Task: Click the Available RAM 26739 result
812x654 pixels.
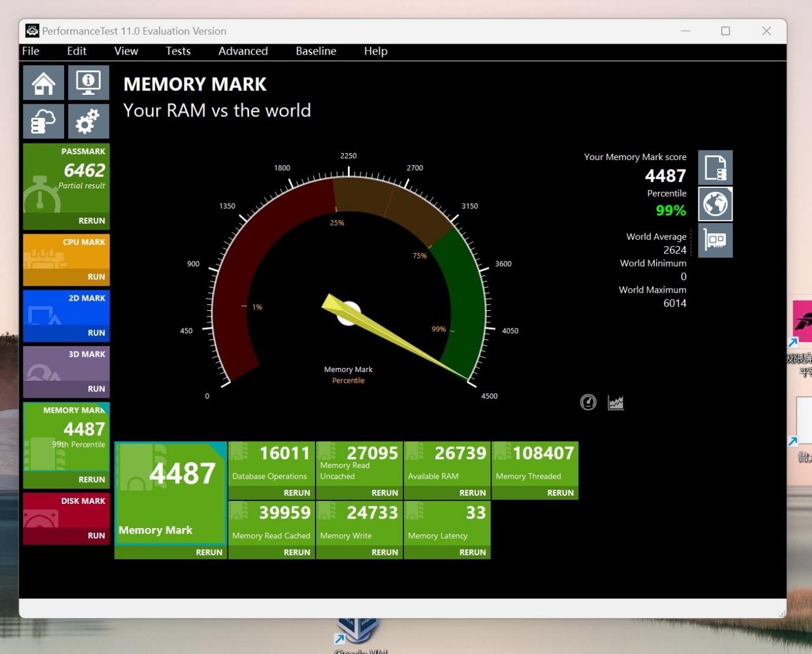Action: click(447, 464)
